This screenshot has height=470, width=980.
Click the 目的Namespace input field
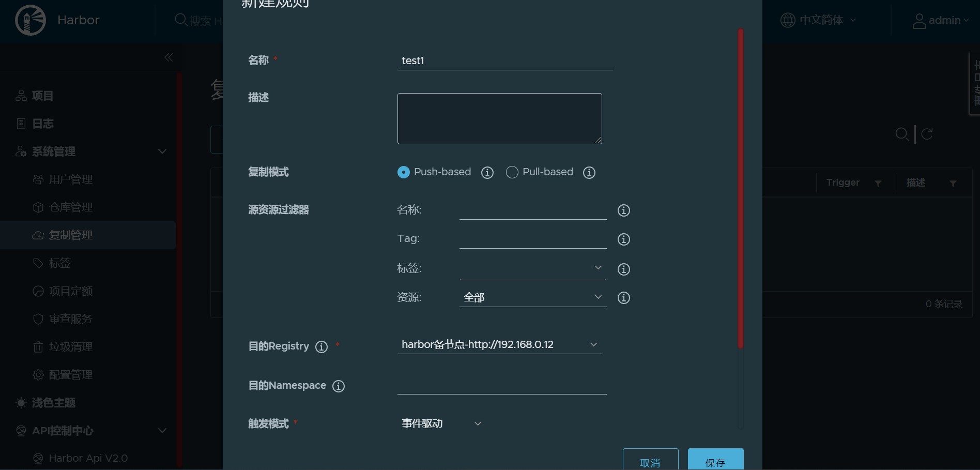pyautogui.click(x=502, y=385)
